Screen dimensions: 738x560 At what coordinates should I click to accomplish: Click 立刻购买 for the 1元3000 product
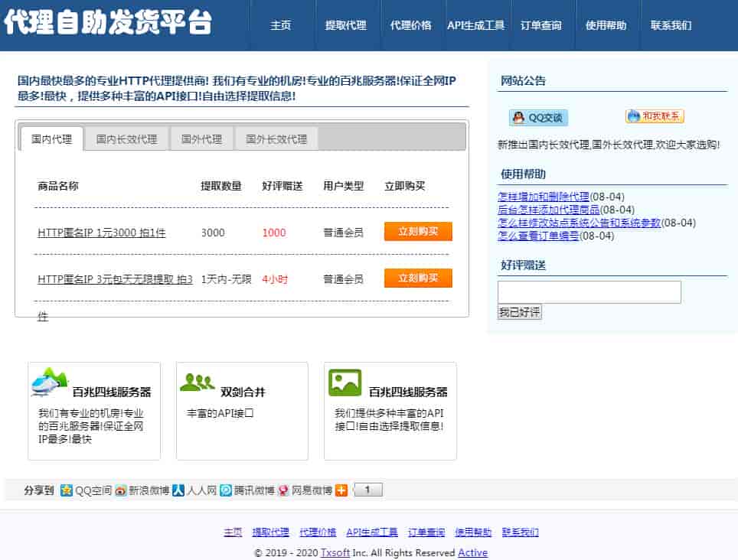coord(418,232)
